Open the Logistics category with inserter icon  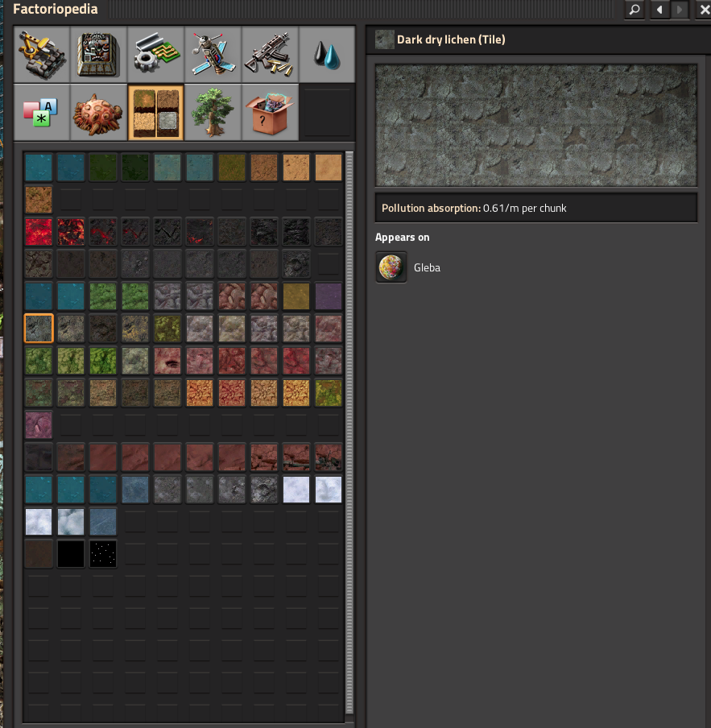click(x=42, y=55)
